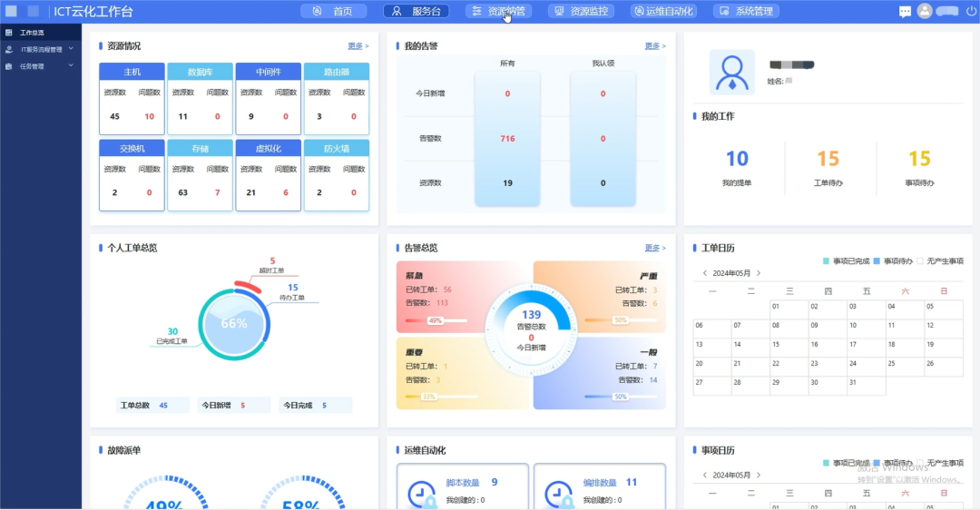Click the 编排数量 11 card
Image resolution: width=980 pixels, height=510 pixels.
tap(600, 487)
